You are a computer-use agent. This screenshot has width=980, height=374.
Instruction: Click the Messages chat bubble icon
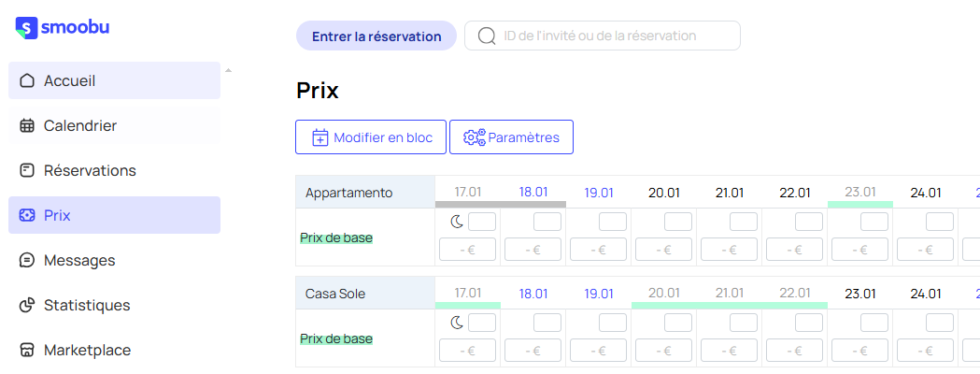pos(27,260)
